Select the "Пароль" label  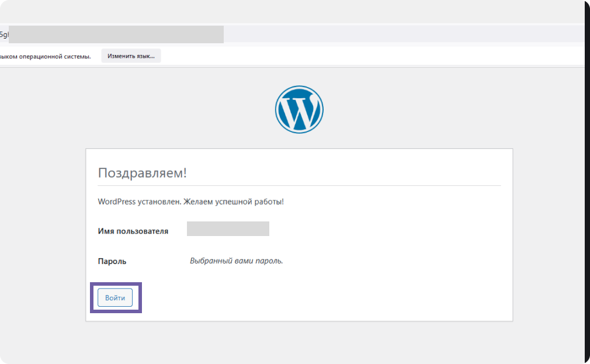click(x=112, y=261)
